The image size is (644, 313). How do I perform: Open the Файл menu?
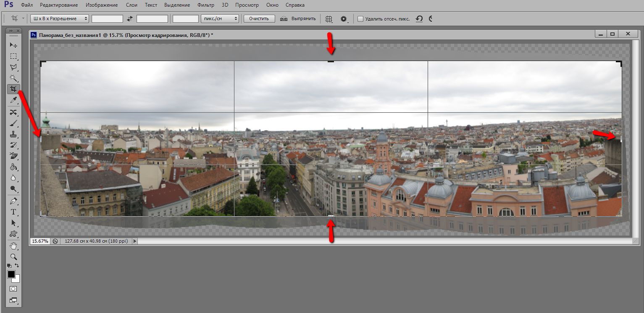(27, 5)
